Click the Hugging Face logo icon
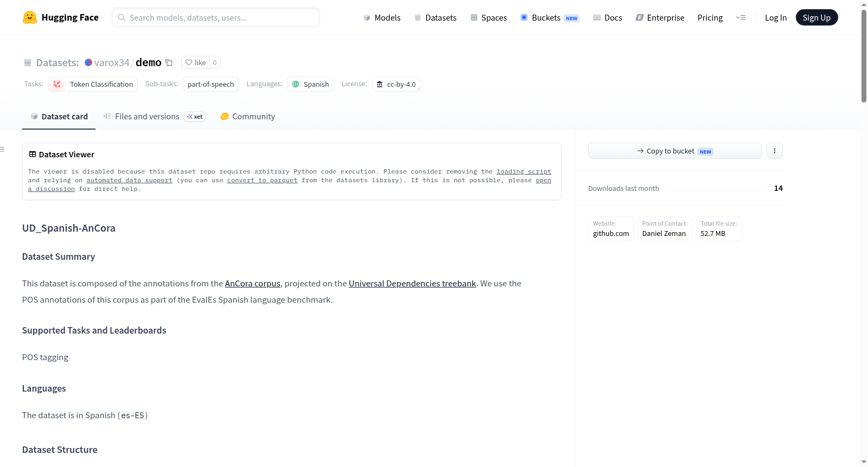This screenshot has width=868, height=467. coord(30,17)
